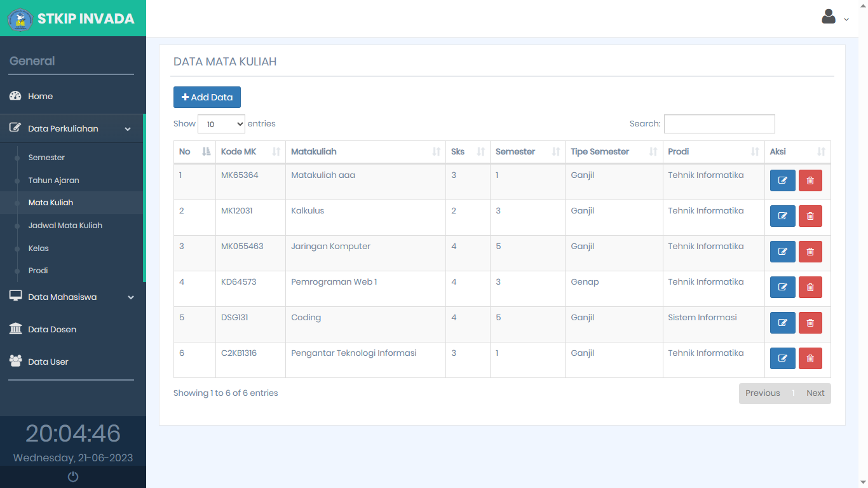Click the Add Data button

pos(207,97)
